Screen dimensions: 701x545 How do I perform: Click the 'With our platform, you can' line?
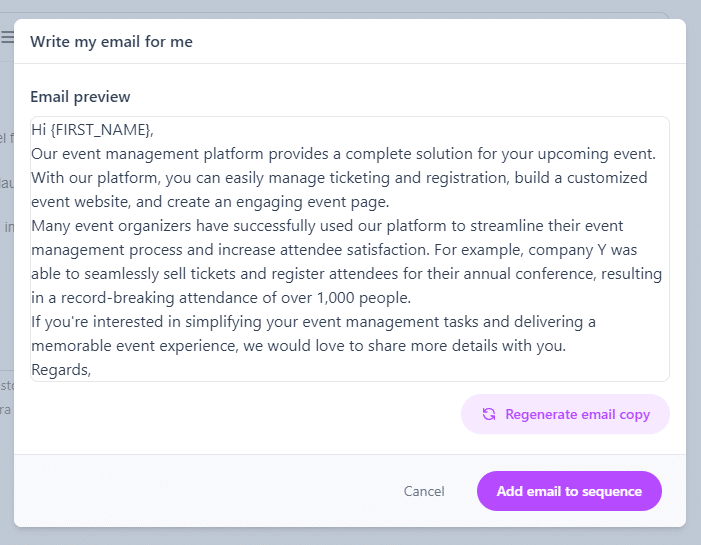[339, 178]
